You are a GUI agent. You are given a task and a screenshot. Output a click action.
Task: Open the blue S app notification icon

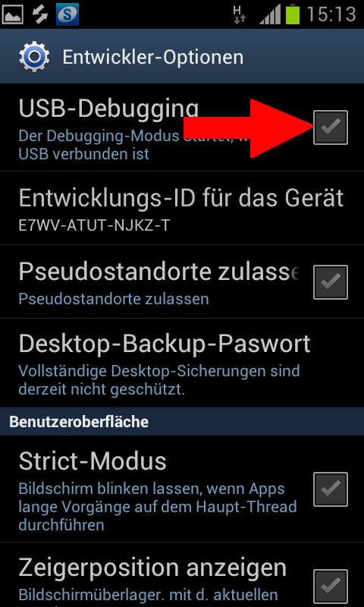pyautogui.click(x=67, y=14)
